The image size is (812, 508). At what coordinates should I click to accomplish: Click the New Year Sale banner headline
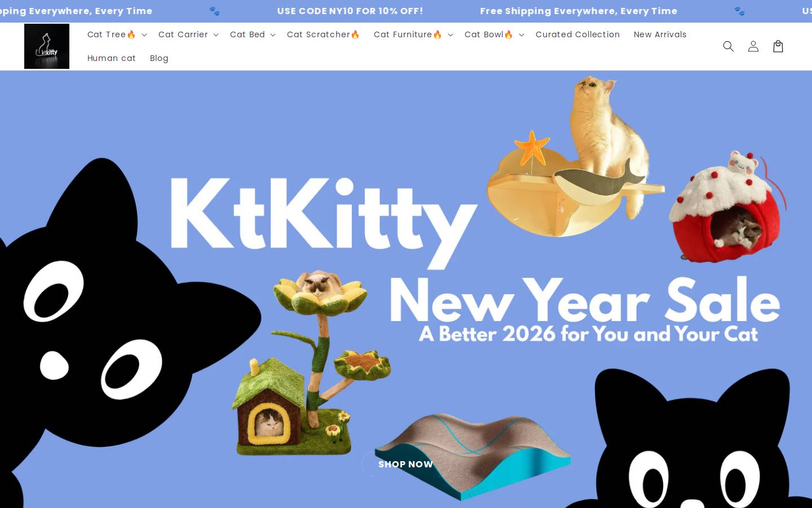click(585, 301)
